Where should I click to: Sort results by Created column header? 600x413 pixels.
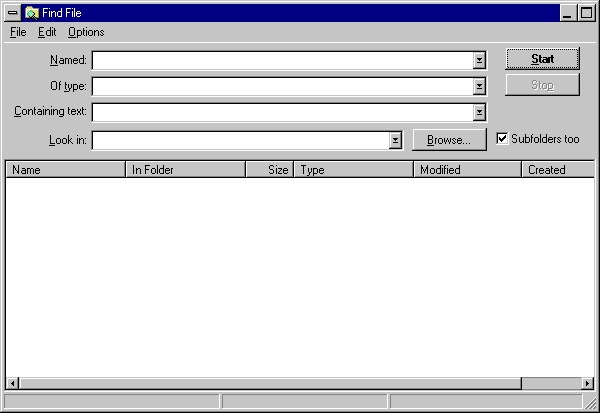(x=558, y=170)
